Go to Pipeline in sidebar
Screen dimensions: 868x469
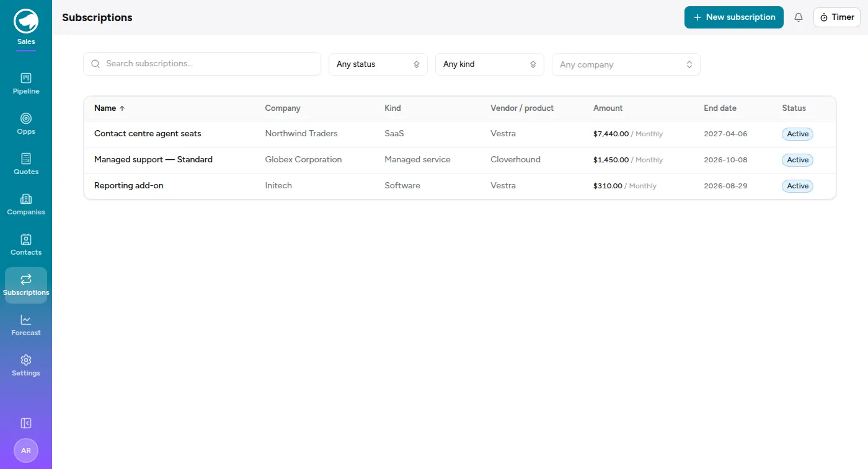[26, 84]
